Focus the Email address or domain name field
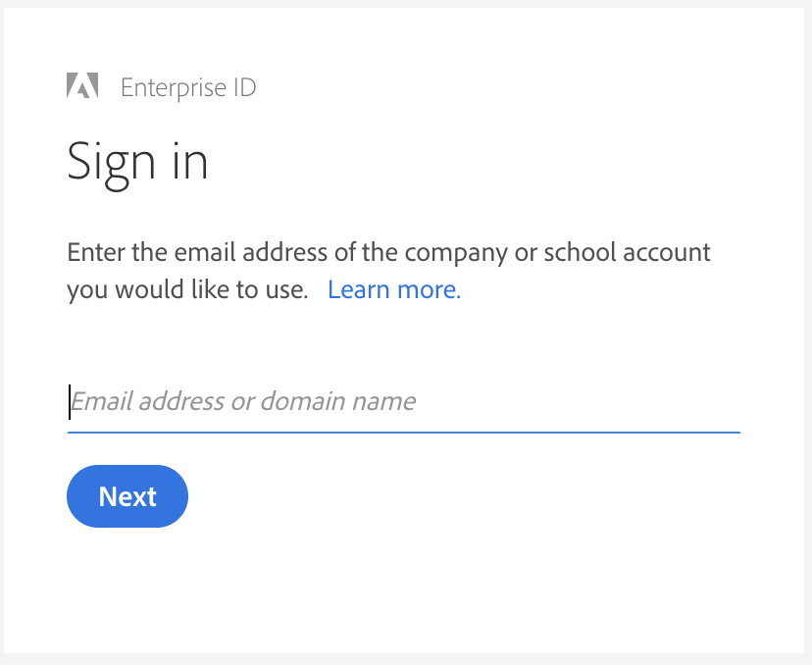This screenshot has width=812, height=665. click(403, 401)
